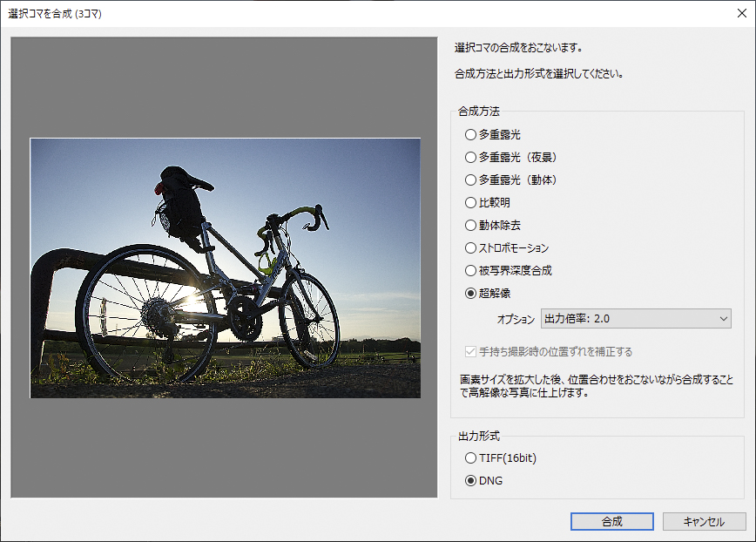
Task: Select ストロボモーション option
Action: point(507,247)
